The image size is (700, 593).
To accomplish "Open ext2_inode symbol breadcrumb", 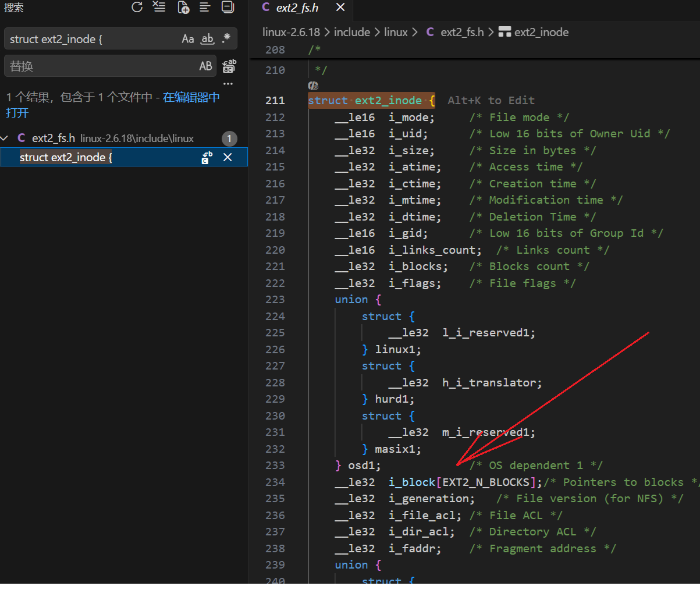I will point(541,32).
